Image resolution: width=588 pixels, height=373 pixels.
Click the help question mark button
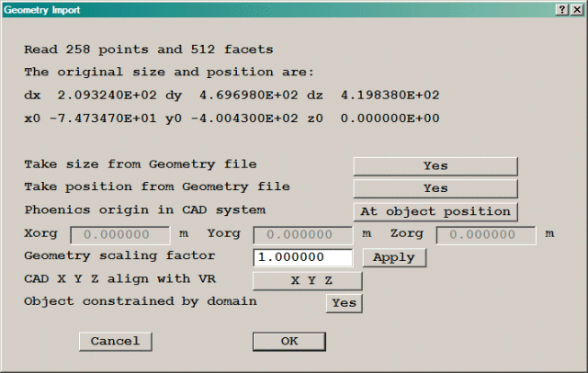[x=561, y=9]
